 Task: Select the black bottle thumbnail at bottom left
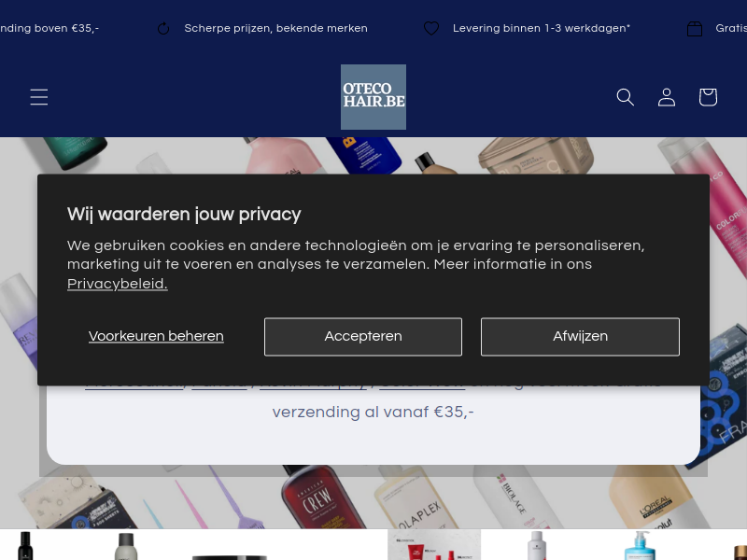[x=25, y=546]
